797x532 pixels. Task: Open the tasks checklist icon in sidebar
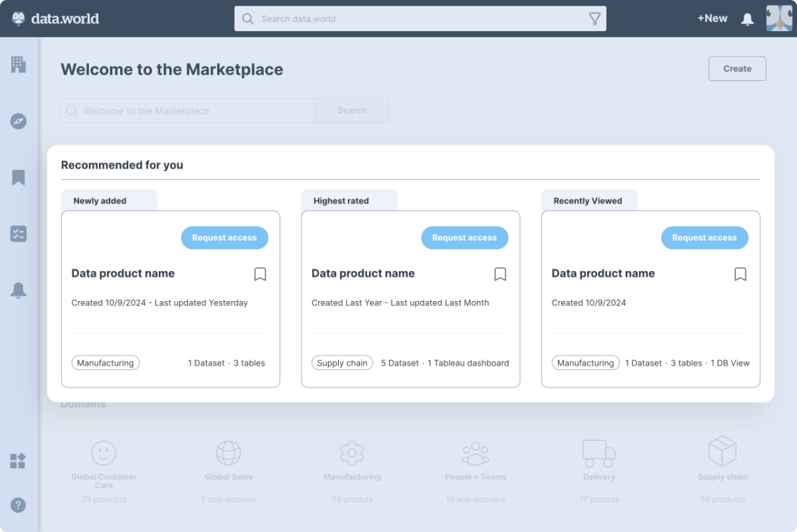click(x=18, y=234)
